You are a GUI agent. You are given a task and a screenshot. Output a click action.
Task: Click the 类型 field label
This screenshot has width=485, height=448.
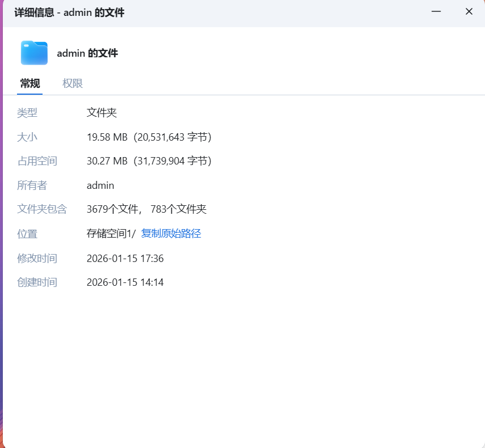pos(27,112)
